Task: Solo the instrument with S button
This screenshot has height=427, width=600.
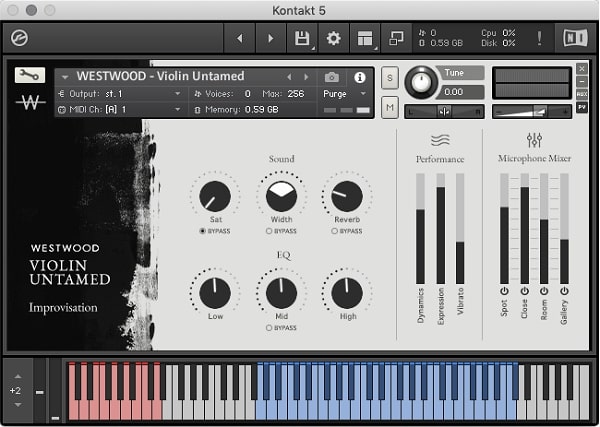Action: 390,78
